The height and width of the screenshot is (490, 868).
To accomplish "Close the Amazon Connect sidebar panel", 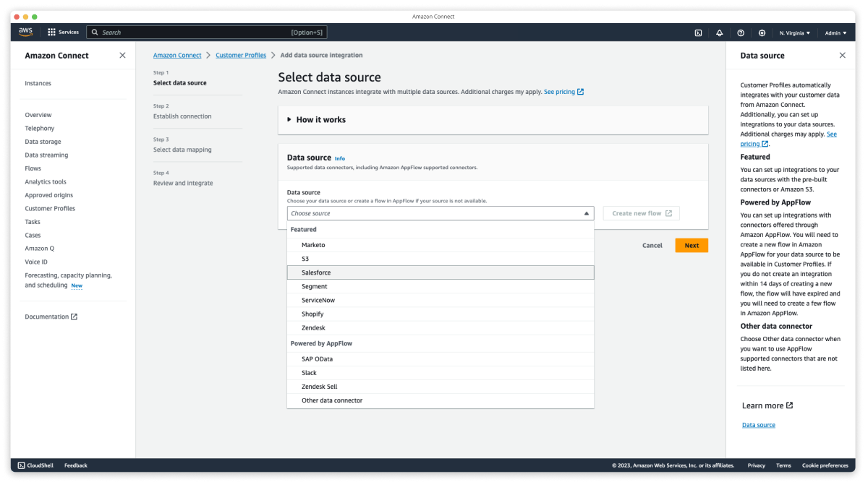I will coord(122,56).
